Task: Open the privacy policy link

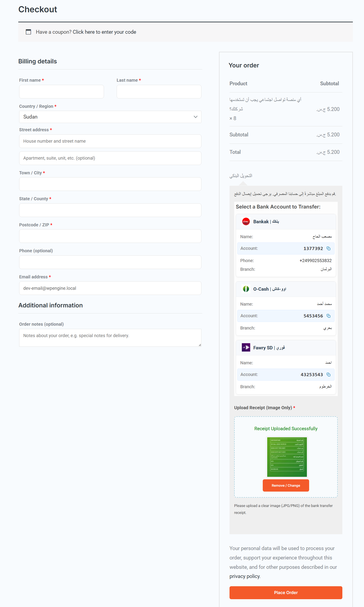Action: tap(244, 576)
